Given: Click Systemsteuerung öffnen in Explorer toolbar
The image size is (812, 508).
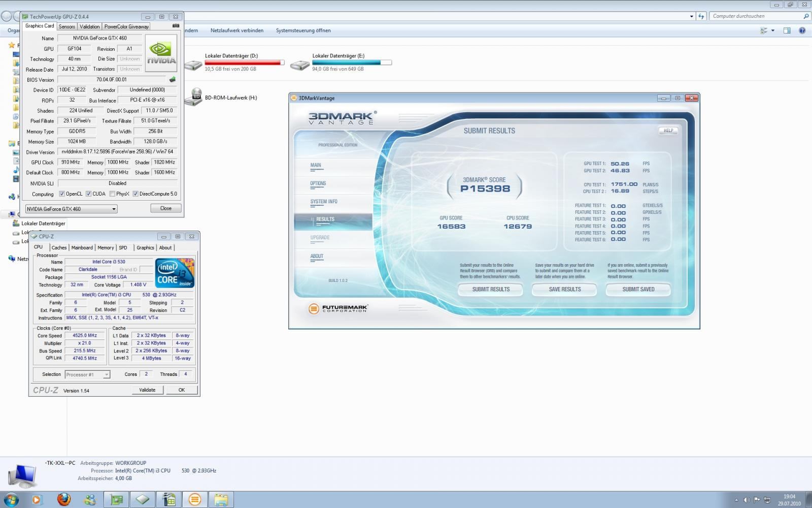Looking at the screenshot, I should [303, 30].
